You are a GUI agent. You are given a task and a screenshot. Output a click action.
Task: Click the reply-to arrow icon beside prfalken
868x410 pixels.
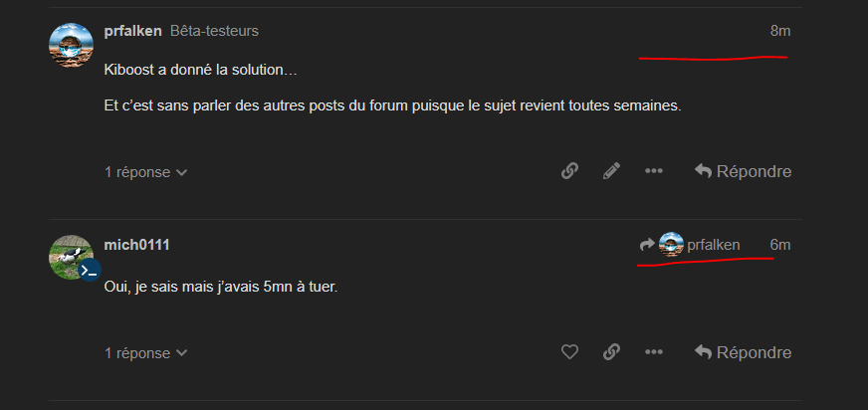pos(647,245)
